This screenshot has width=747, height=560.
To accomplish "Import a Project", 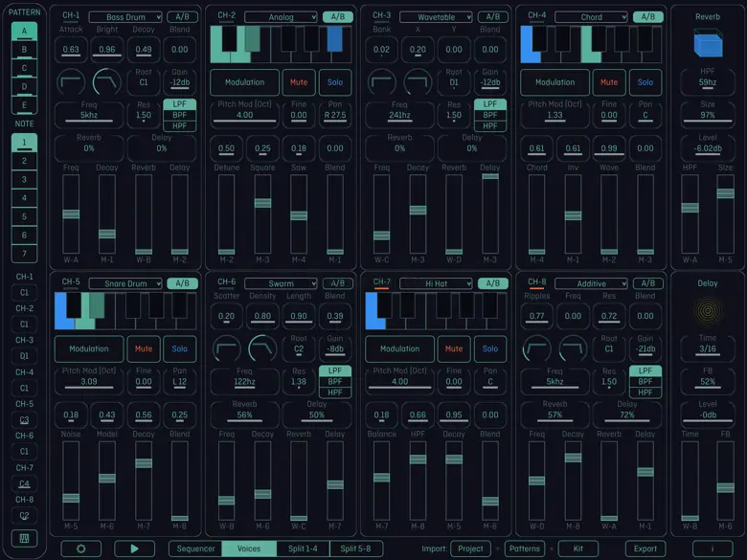I will tap(470, 549).
